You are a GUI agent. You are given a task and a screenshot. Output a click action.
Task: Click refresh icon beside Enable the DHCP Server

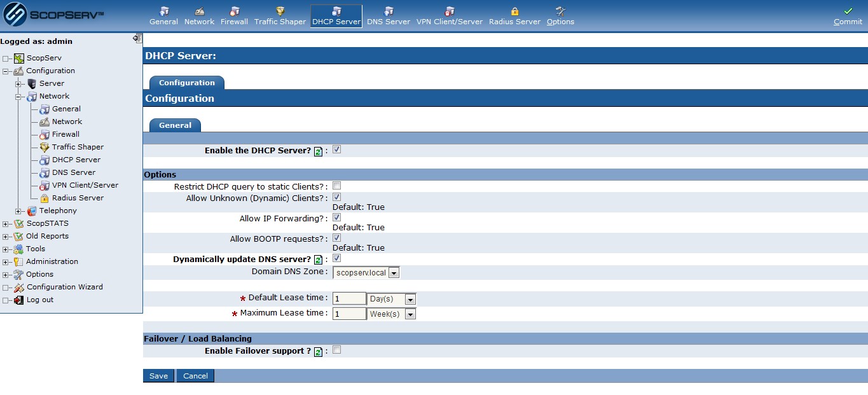coord(319,151)
